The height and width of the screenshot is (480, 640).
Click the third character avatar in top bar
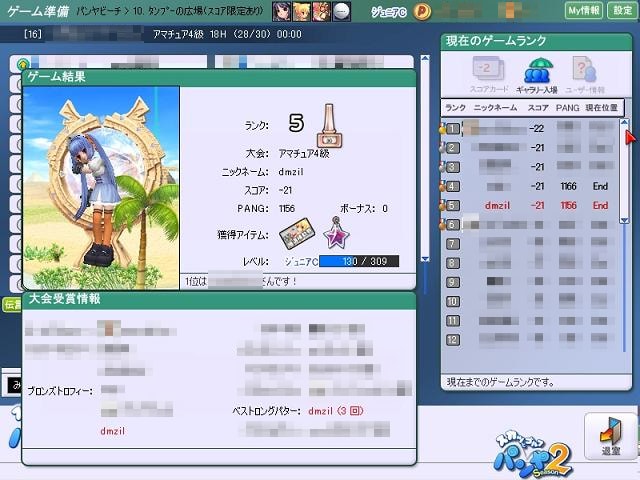pos(321,11)
